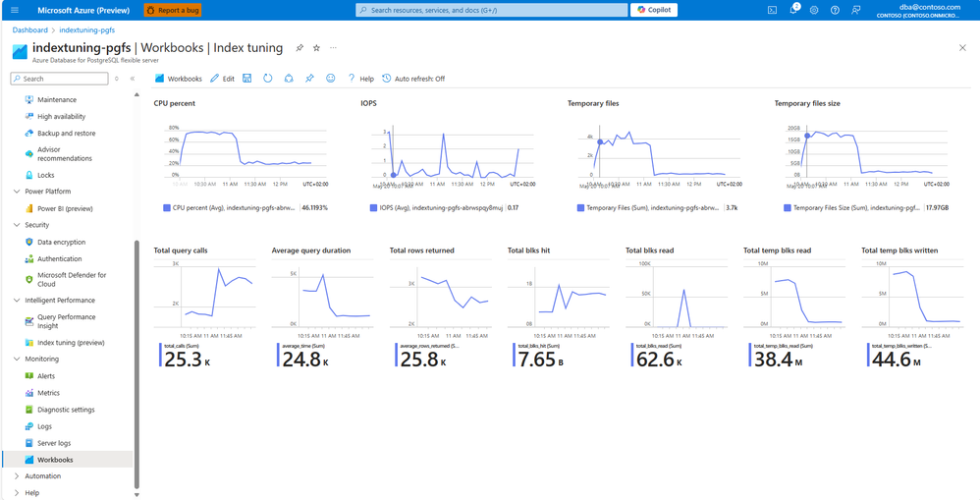Focus the search resources, services, and docs field
The image size is (980, 500).
491,10
